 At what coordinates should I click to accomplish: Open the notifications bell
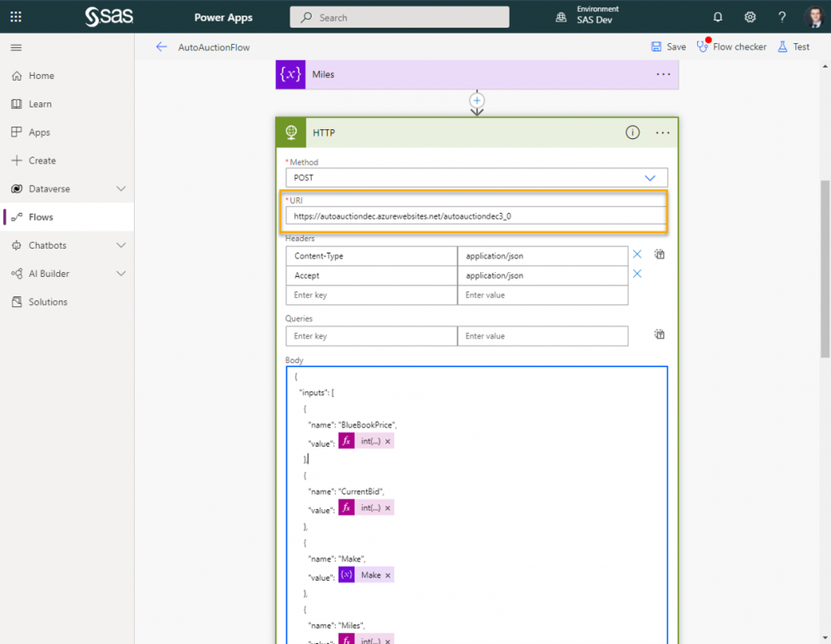tap(718, 17)
